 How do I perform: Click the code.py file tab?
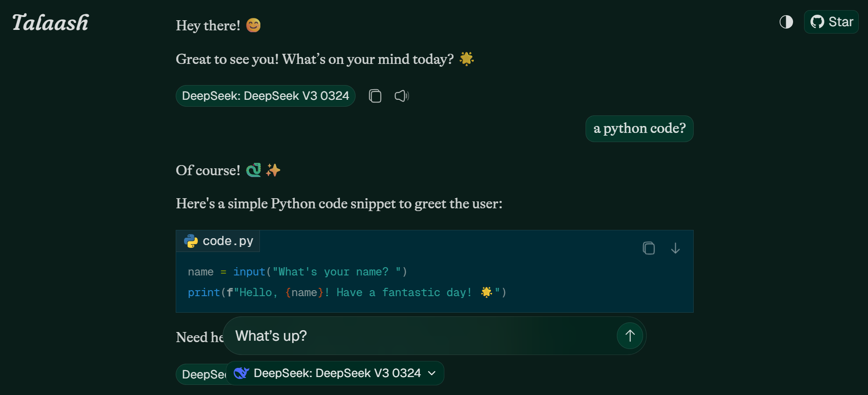(x=218, y=241)
